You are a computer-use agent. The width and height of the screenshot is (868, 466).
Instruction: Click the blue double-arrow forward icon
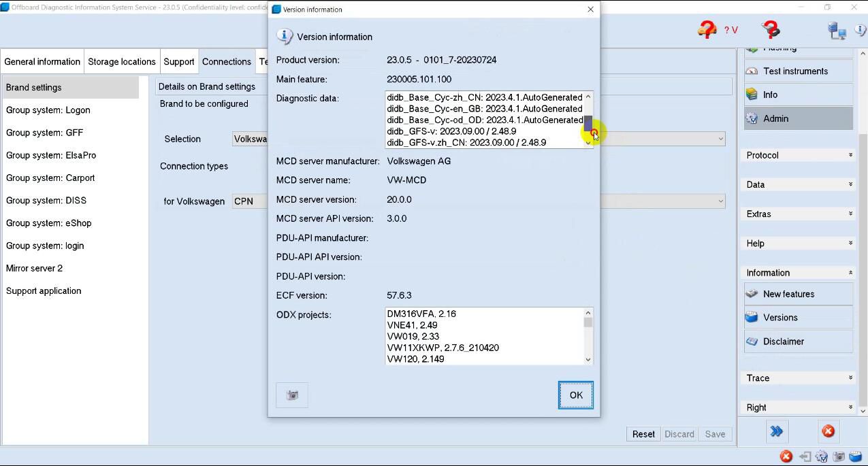(x=777, y=431)
